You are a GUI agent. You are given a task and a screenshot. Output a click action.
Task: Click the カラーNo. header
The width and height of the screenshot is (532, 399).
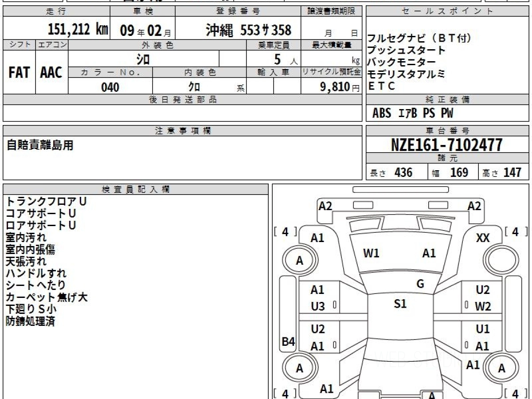110,72
